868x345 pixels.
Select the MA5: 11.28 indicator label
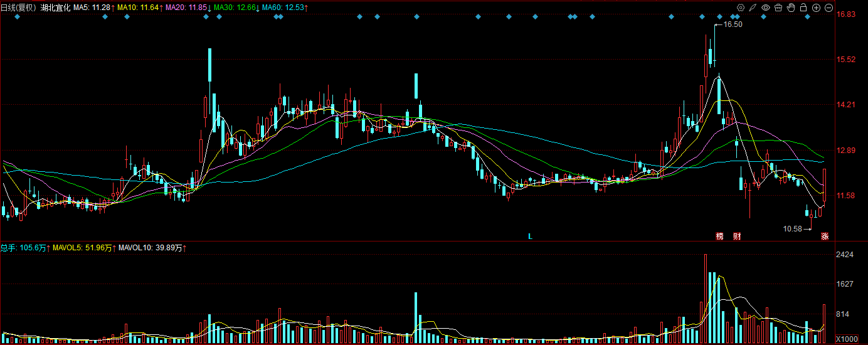point(93,8)
